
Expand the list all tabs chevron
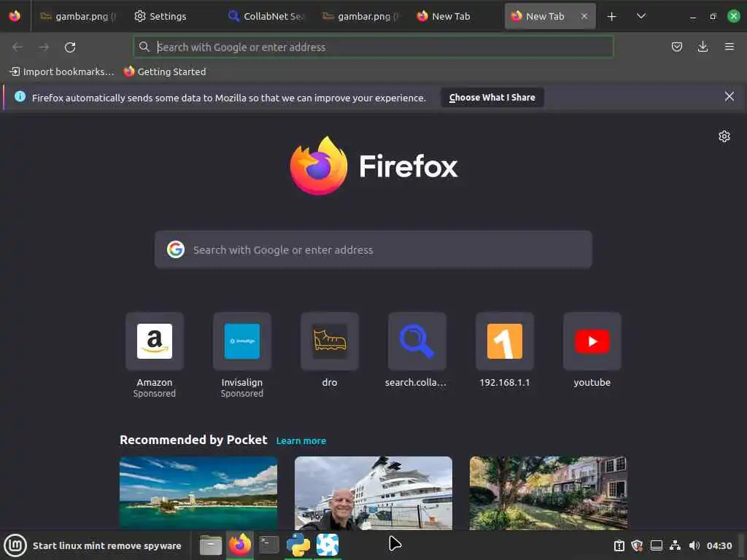[641, 16]
